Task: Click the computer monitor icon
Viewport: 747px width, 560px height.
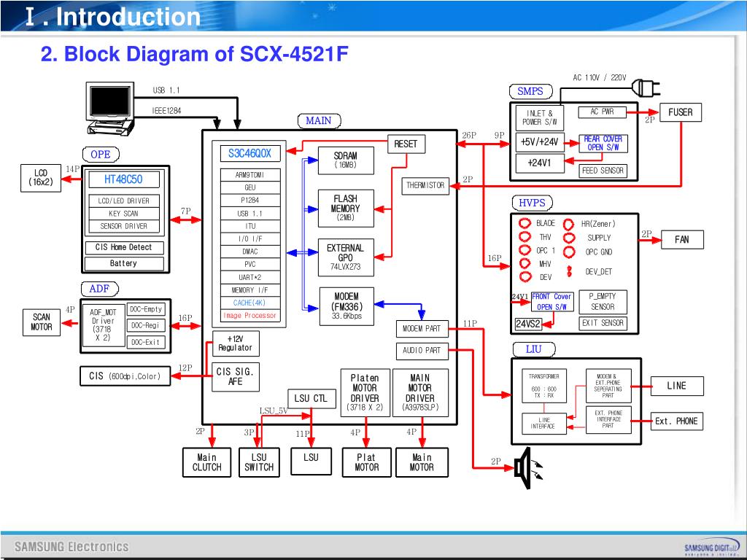Action: (x=111, y=108)
